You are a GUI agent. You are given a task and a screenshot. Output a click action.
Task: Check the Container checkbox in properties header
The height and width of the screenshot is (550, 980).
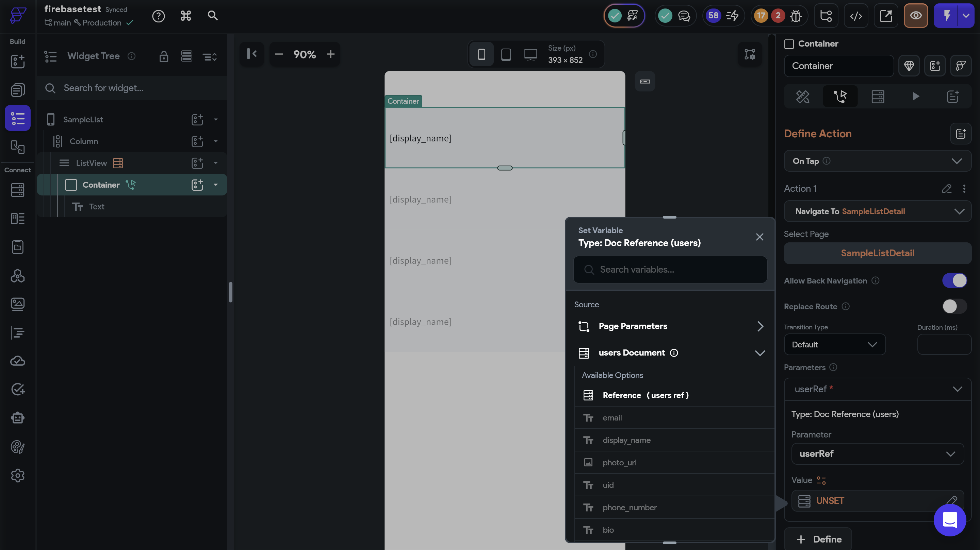point(789,44)
